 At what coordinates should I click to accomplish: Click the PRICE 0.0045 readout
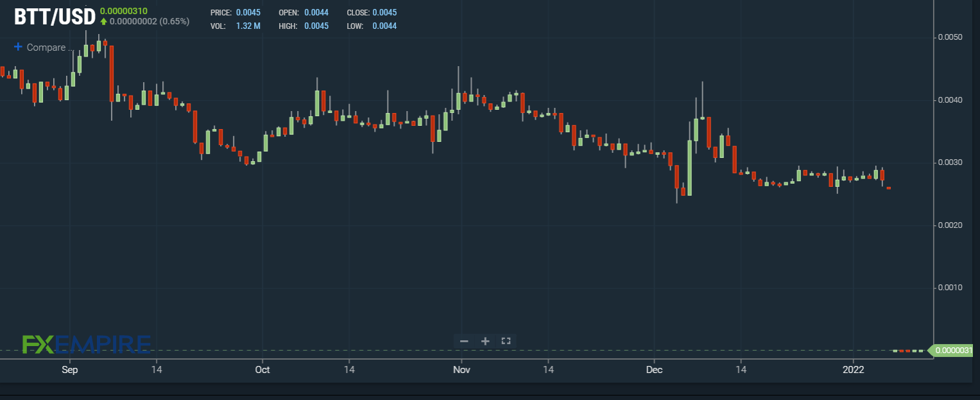[236, 13]
